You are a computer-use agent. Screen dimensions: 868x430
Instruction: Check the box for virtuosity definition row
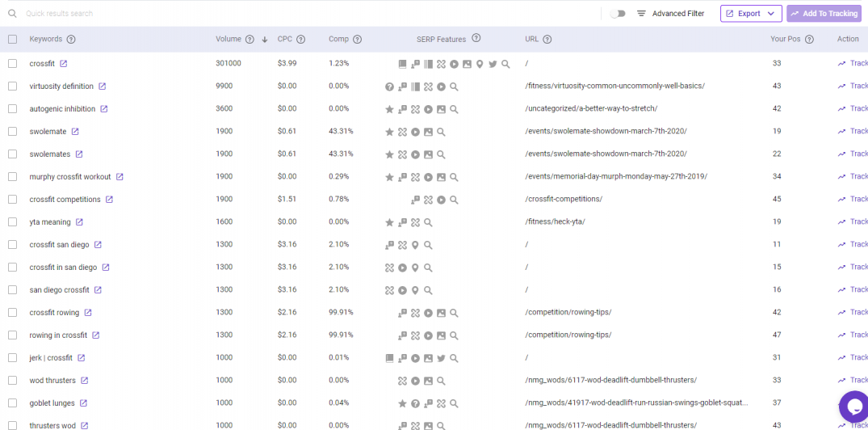[x=13, y=86]
